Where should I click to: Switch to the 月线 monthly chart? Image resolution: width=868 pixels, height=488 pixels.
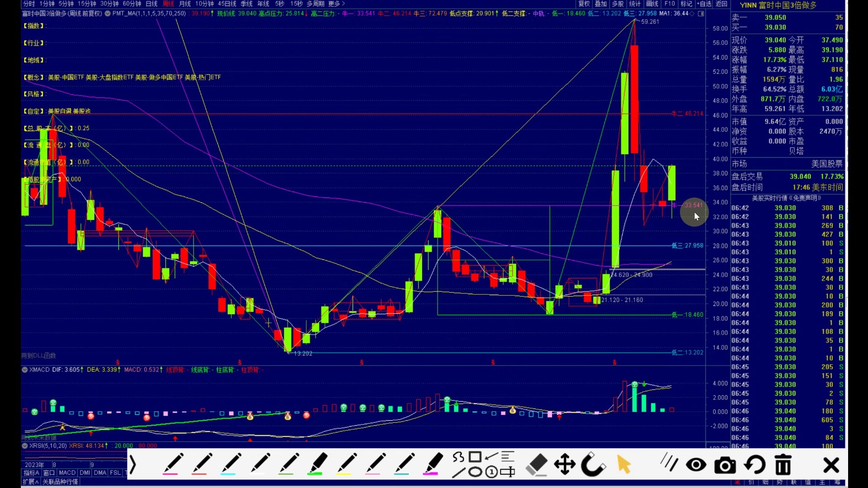coord(185,4)
